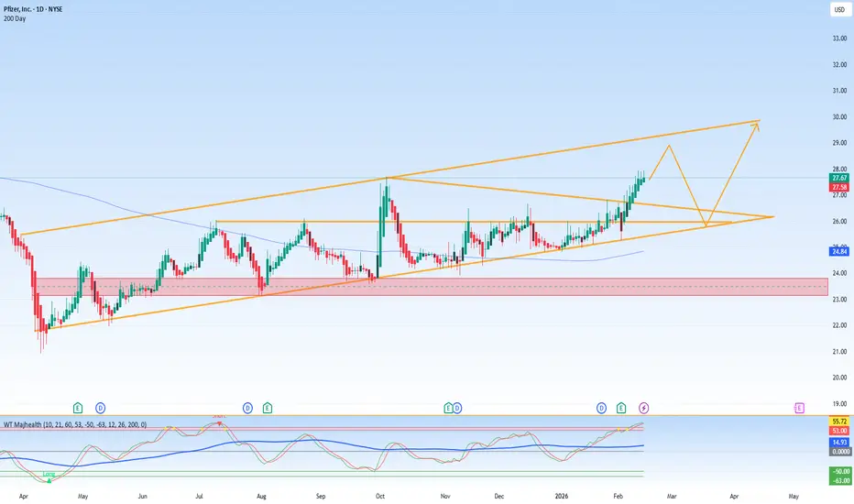Click the green 27.67 current price label

pyautogui.click(x=839, y=178)
